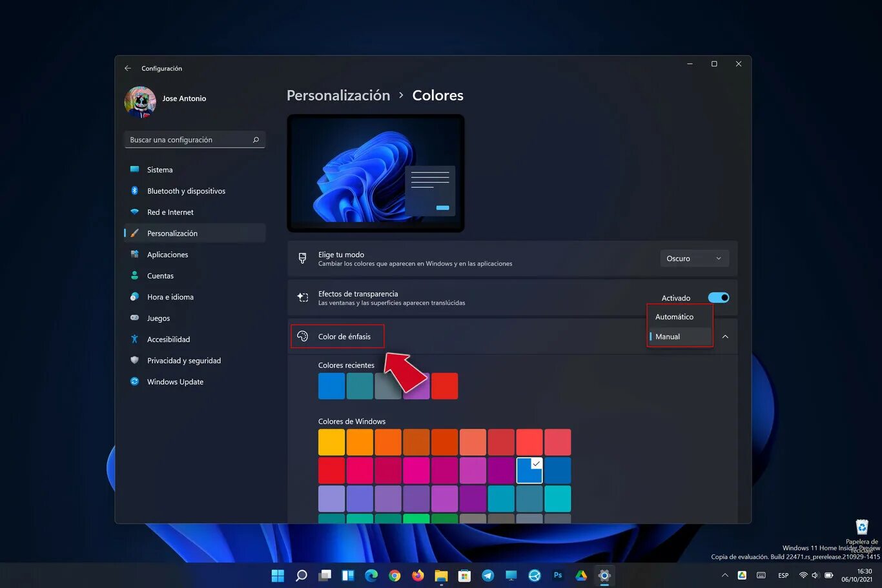Launch Firefox from the taskbar

(418, 576)
